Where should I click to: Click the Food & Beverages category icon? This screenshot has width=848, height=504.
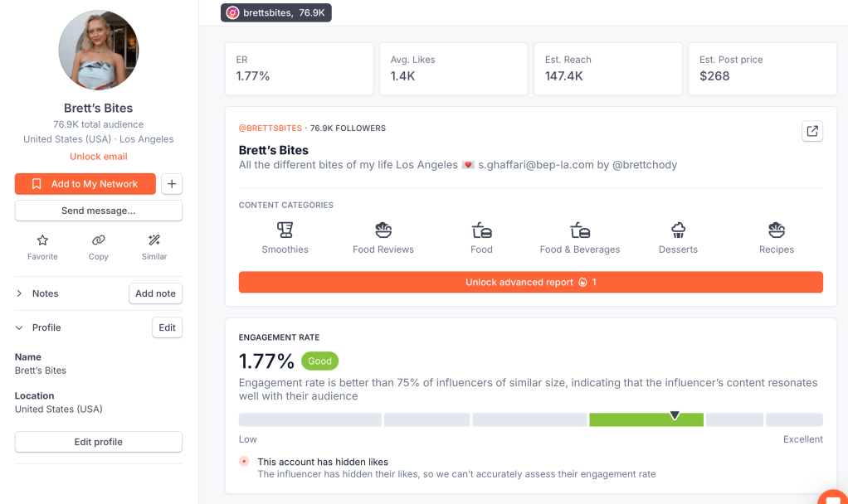click(579, 230)
